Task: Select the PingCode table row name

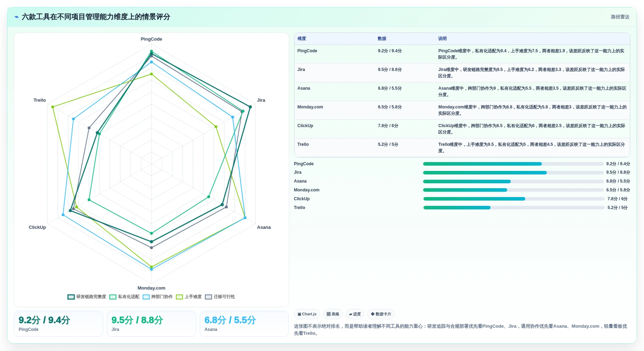Action: point(307,51)
